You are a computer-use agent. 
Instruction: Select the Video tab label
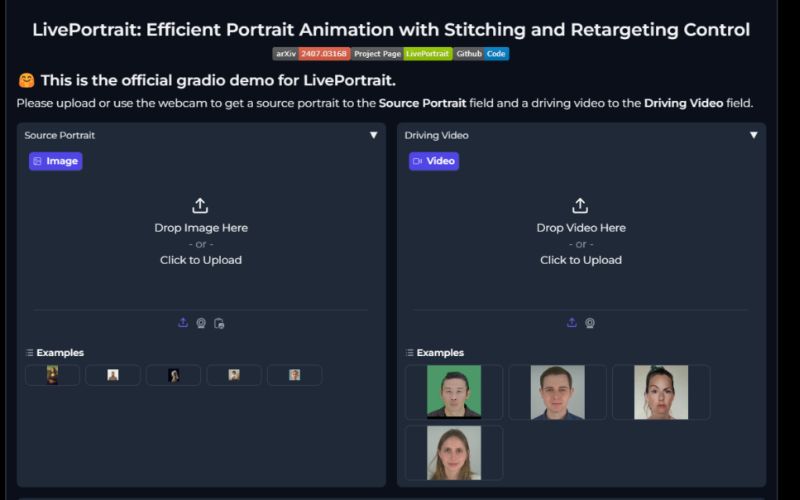(434, 161)
